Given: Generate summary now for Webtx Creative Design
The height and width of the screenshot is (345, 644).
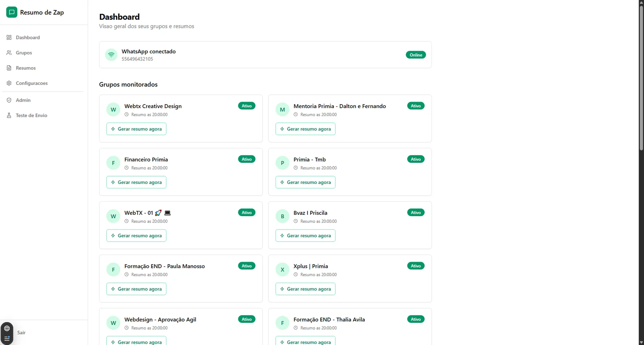Looking at the screenshot, I should click(136, 129).
